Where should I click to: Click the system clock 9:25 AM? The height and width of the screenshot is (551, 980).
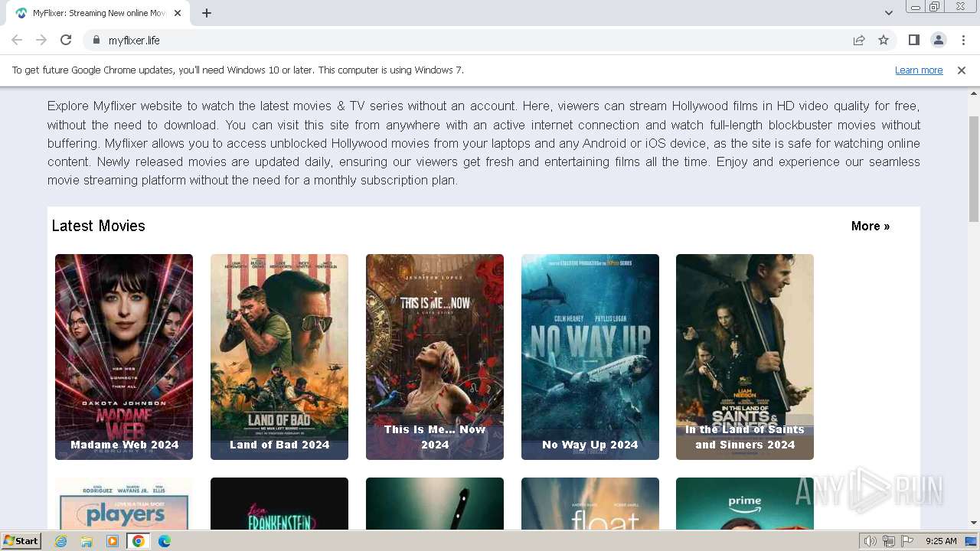[941, 541]
